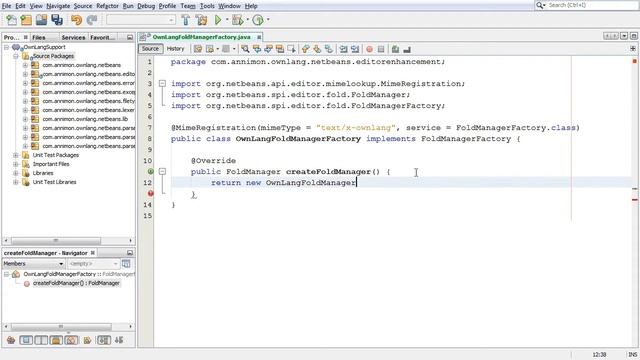Click Next Bookmark editor icon
The image size is (640, 360).
pyautogui.click(x=317, y=49)
